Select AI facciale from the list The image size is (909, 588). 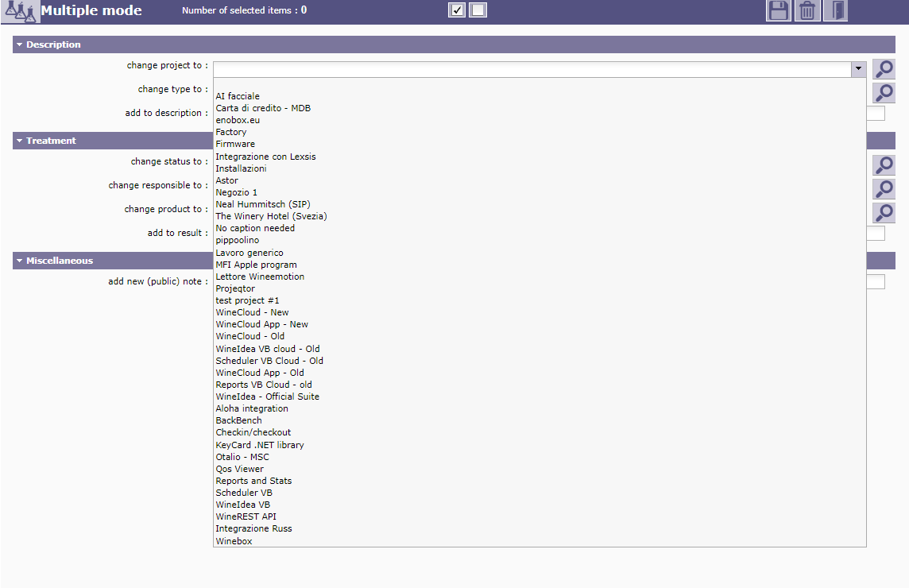point(540,96)
